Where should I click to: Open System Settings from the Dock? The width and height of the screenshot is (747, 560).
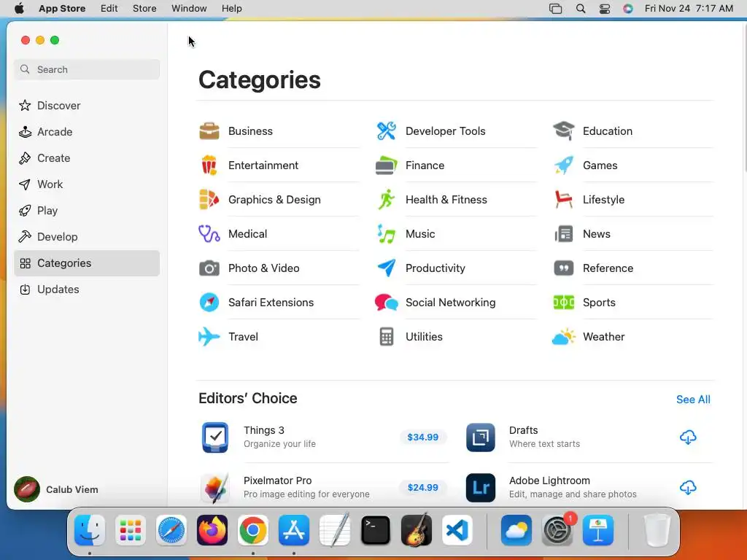[557, 530]
